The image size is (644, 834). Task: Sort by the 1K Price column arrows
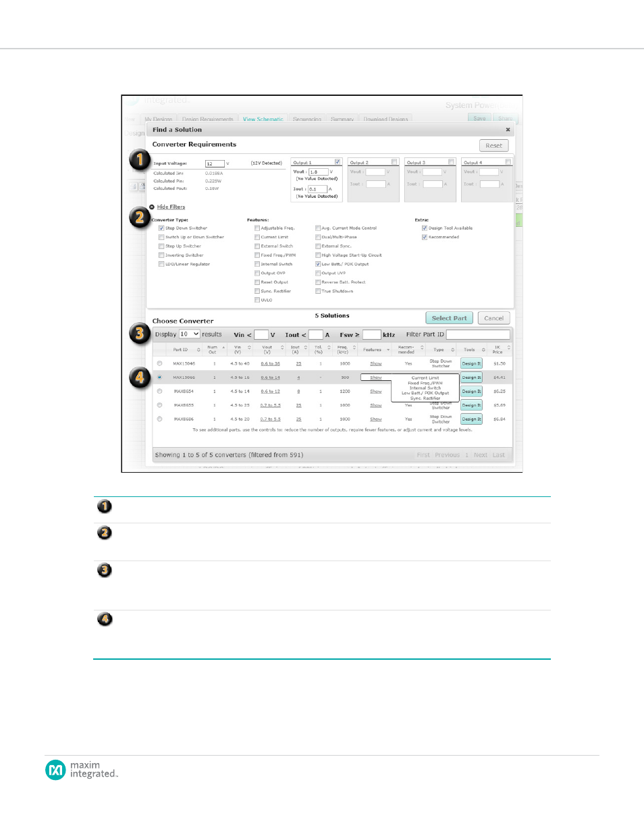509,348
